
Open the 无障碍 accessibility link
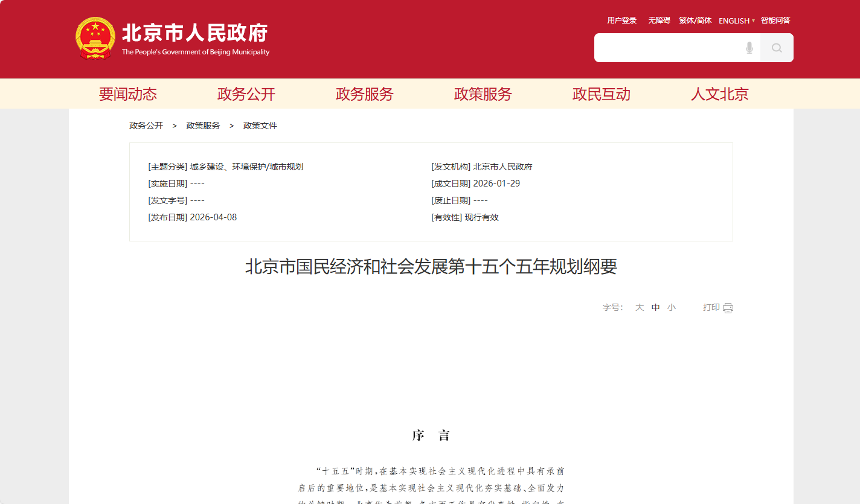(x=659, y=21)
